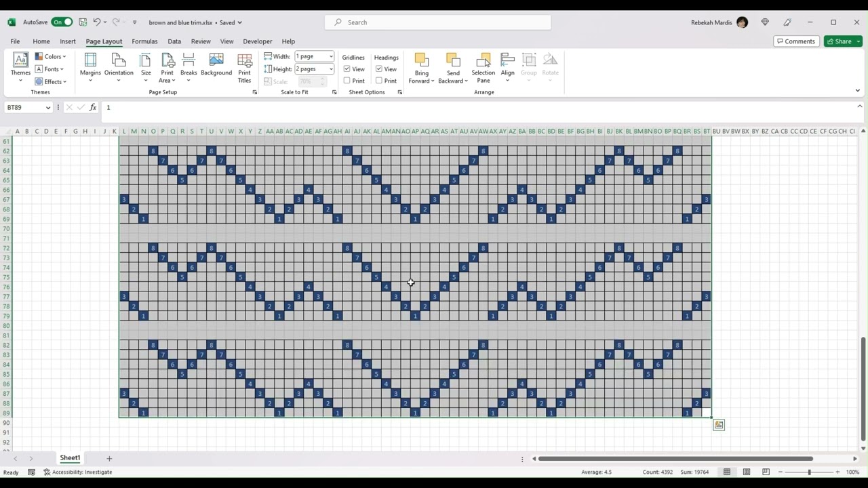
Task: Switch to the Developer tab
Action: (x=258, y=41)
